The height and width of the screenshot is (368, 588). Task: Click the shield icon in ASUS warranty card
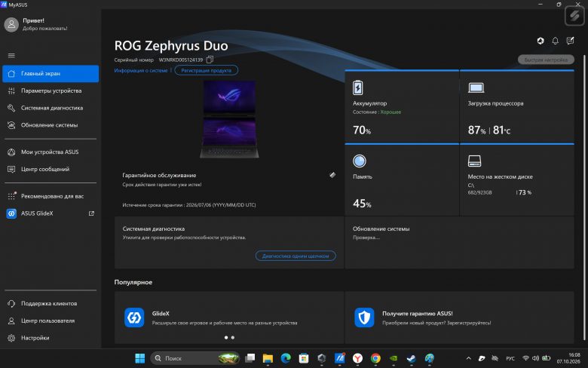click(x=364, y=317)
